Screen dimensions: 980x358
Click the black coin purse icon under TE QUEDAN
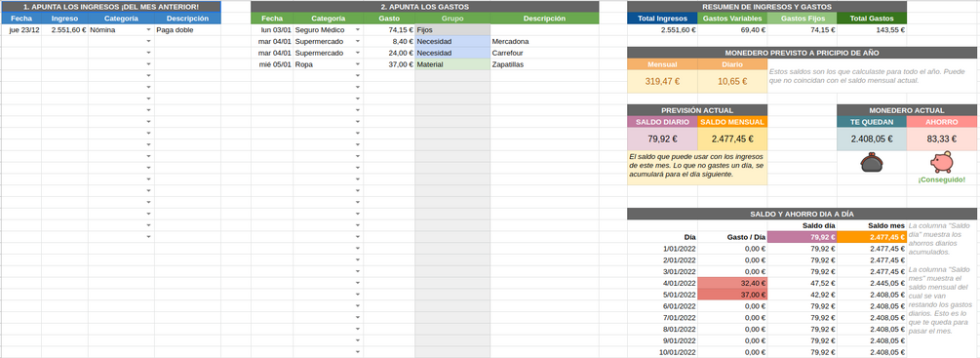pyautogui.click(x=872, y=164)
